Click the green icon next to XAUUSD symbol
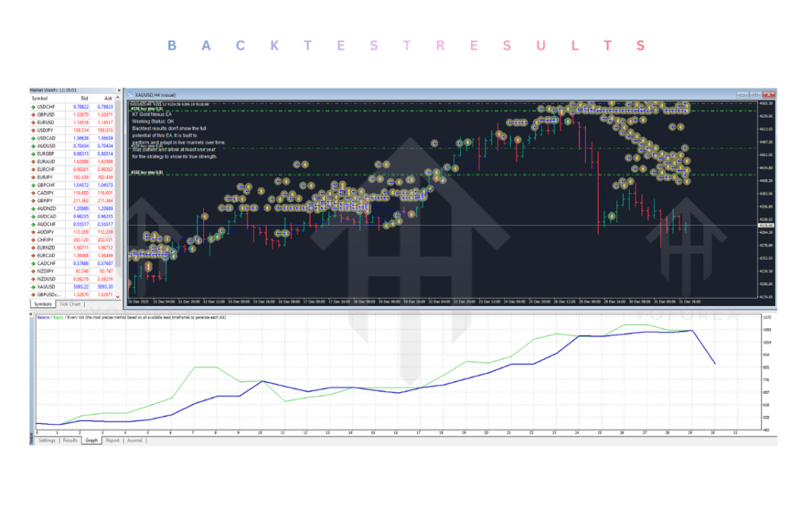Screen dimensions: 812x531 pyautogui.click(x=35, y=285)
